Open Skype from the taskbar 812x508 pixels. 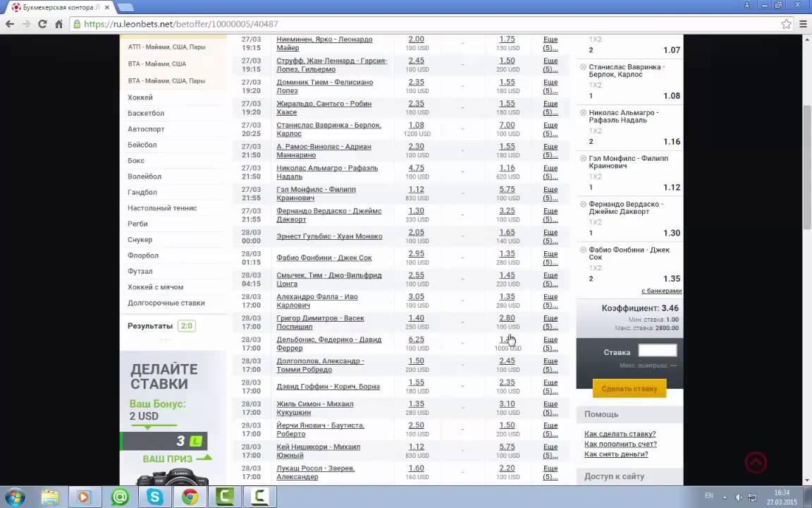point(154,497)
